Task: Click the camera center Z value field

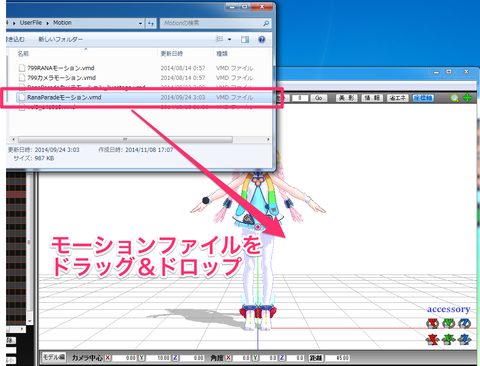Action: (192, 358)
